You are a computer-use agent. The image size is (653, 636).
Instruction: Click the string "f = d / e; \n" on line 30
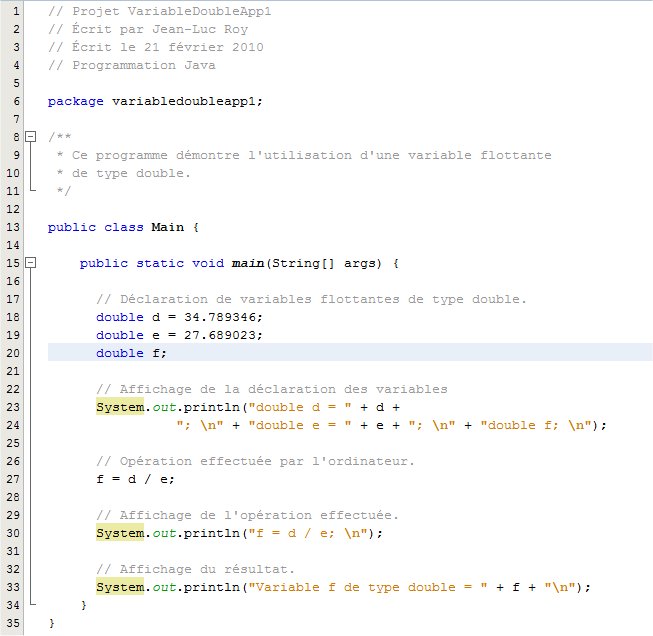(308, 533)
